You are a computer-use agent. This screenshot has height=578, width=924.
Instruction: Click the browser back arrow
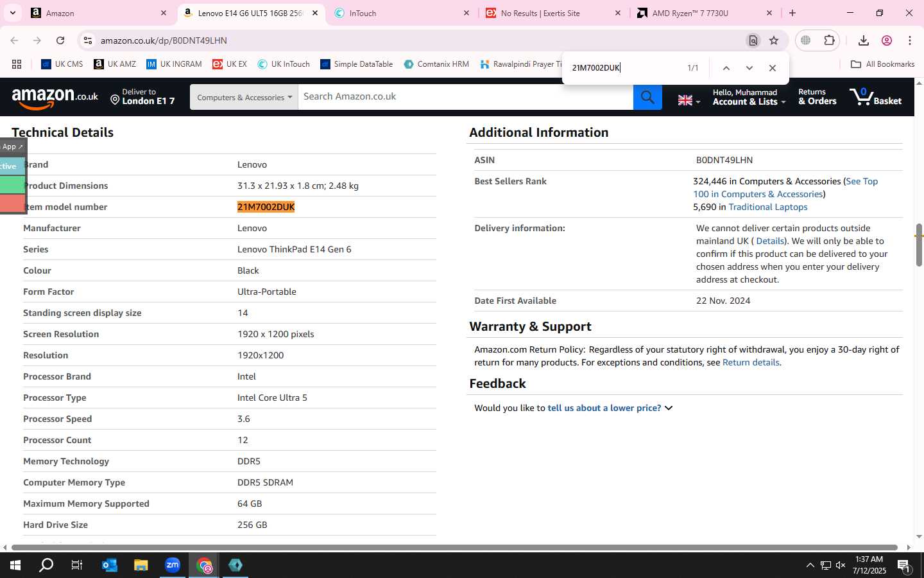[x=14, y=40]
